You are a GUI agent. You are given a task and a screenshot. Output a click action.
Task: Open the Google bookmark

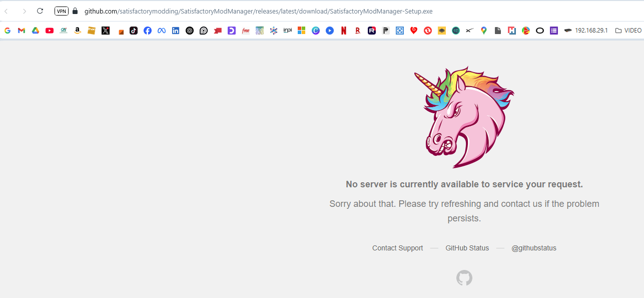click(8, 31)
